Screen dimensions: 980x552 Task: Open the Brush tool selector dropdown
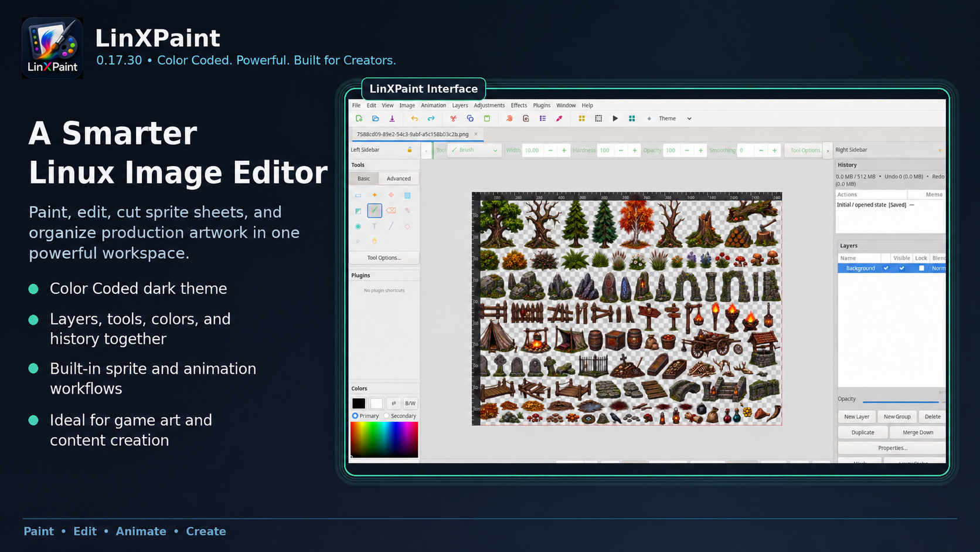pos(474,150)
